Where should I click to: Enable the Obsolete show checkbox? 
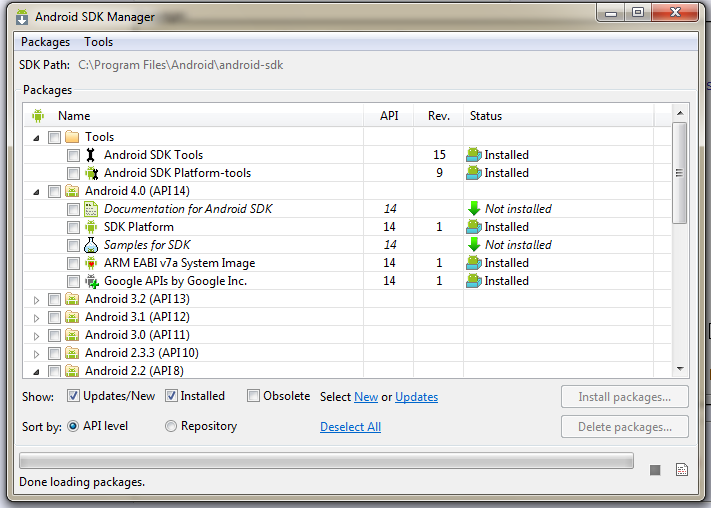pos(253,396)
